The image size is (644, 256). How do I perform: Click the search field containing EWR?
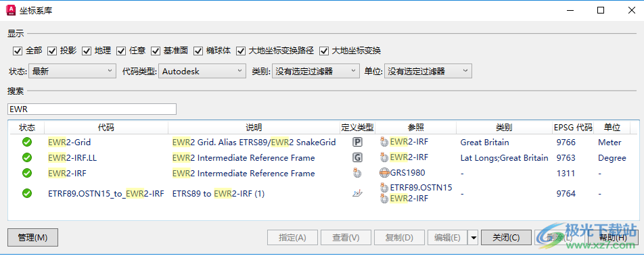click(92, 109)
